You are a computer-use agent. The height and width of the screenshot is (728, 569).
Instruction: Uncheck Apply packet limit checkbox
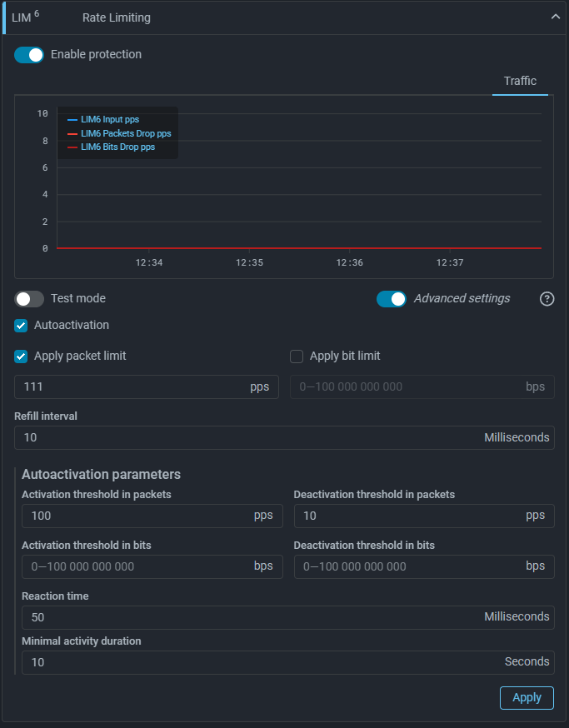22,357
